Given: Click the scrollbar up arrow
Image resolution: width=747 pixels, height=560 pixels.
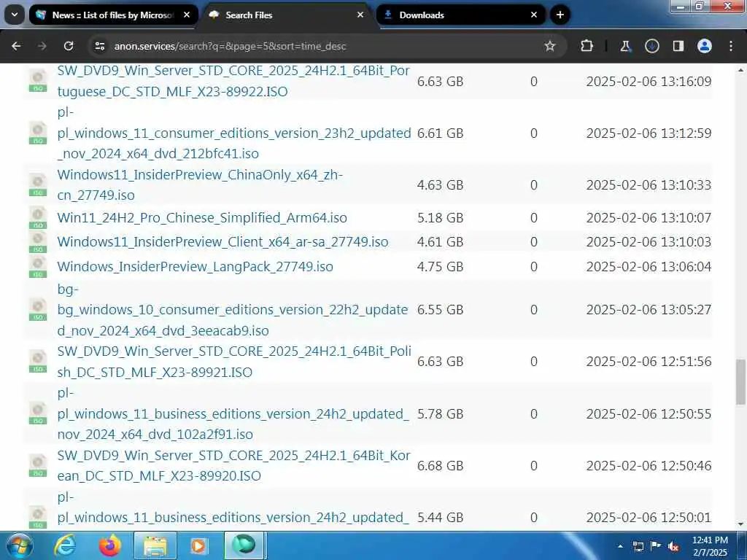Looking at the screenshot, I should coord(741,71).
